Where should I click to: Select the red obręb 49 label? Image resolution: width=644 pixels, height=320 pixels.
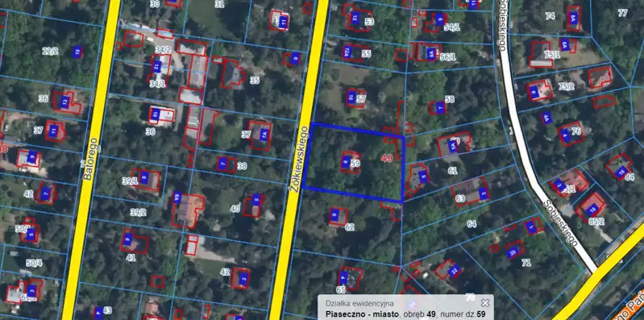387,158
